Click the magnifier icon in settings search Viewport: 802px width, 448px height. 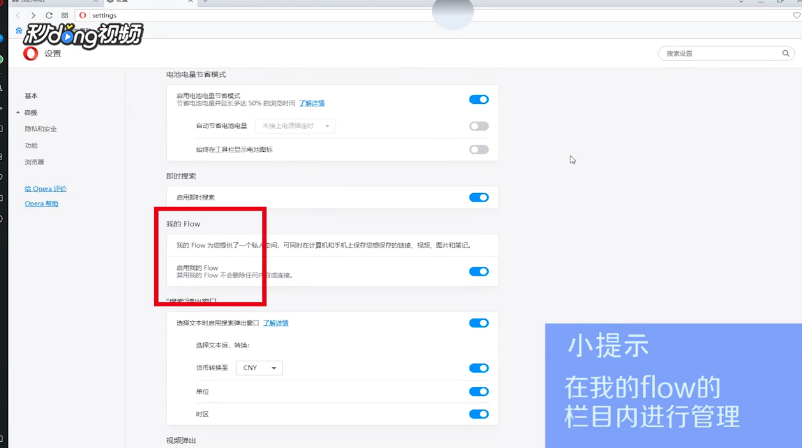point(786,53)
